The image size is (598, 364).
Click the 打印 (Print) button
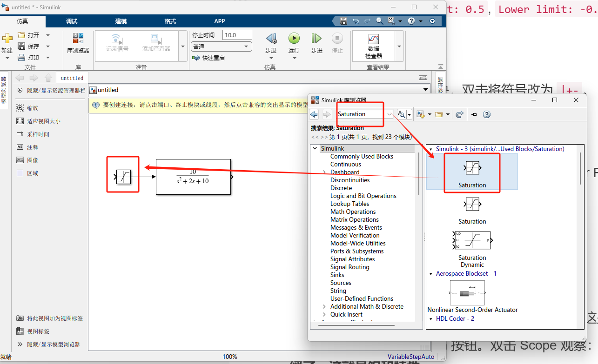pos(28,57)
